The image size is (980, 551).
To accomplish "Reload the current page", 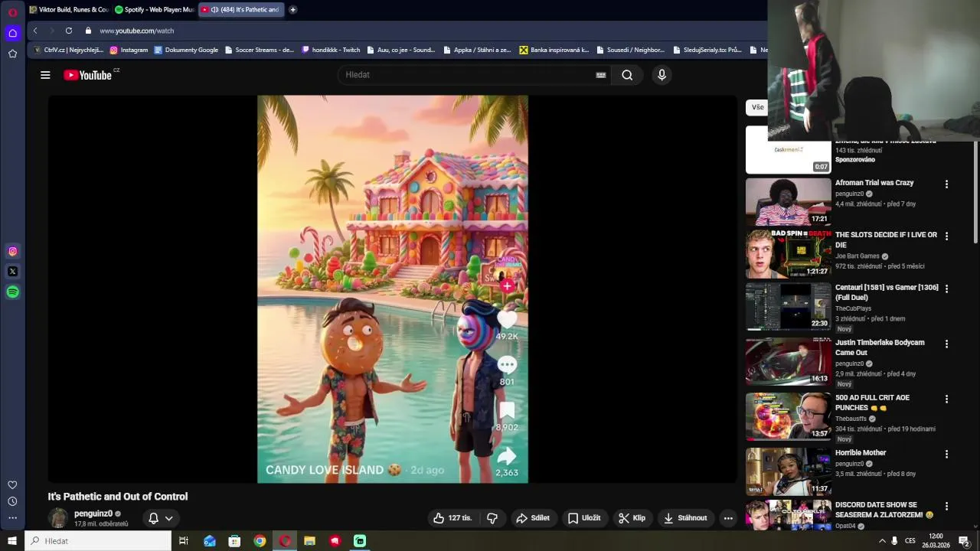I will point(69,31).
